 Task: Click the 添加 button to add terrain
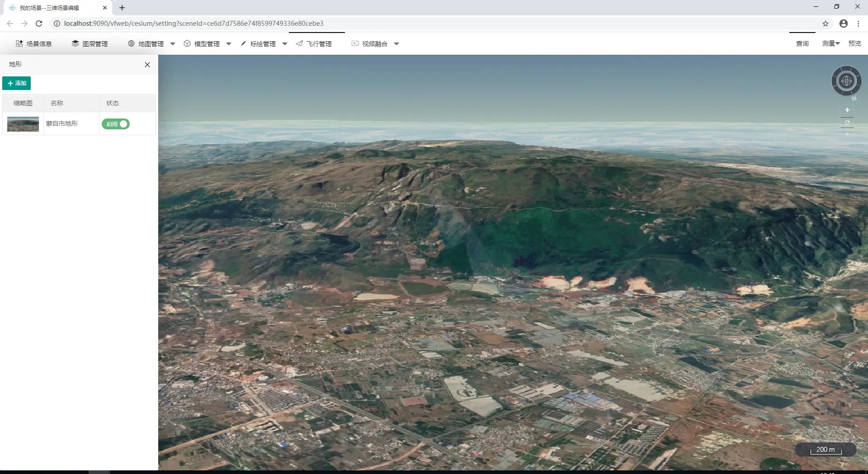pyautogui.click(x=17, y=83)
